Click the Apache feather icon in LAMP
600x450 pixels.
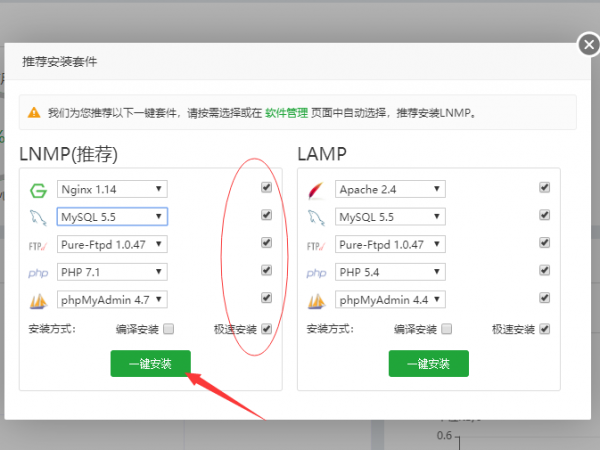pyautogui.click(x=317, y=189)
